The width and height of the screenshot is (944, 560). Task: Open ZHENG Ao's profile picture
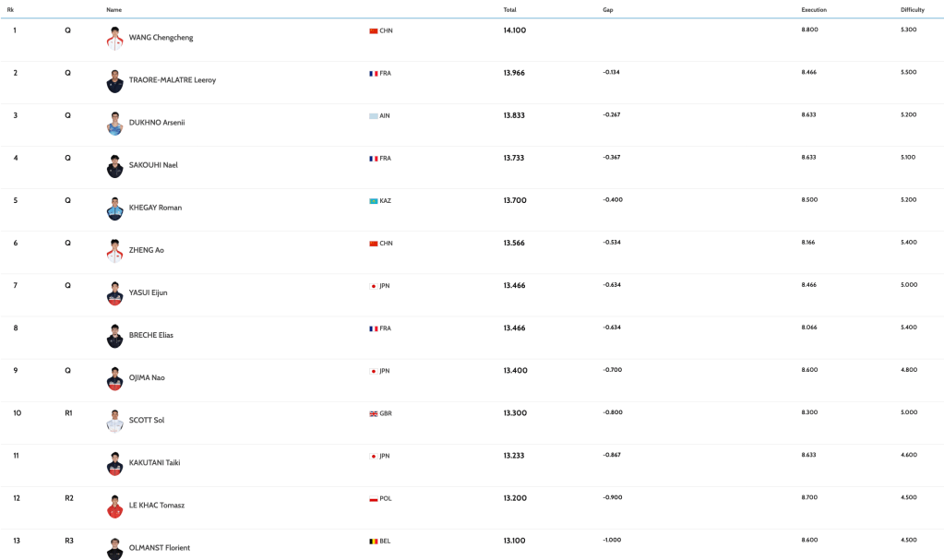[114, 250]
